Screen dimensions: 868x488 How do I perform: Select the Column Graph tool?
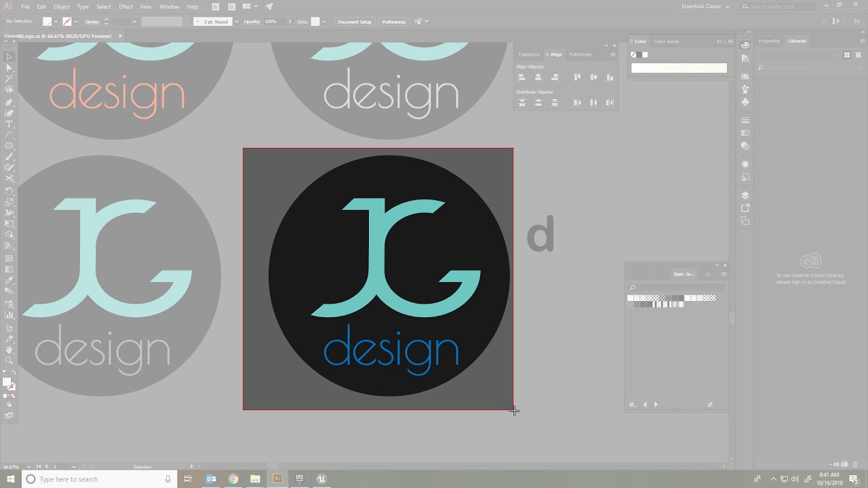(x=9, y=315)
